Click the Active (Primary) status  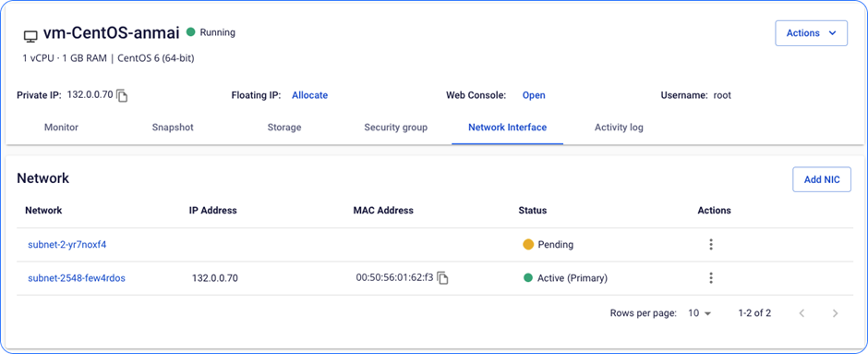click(573, 278)
